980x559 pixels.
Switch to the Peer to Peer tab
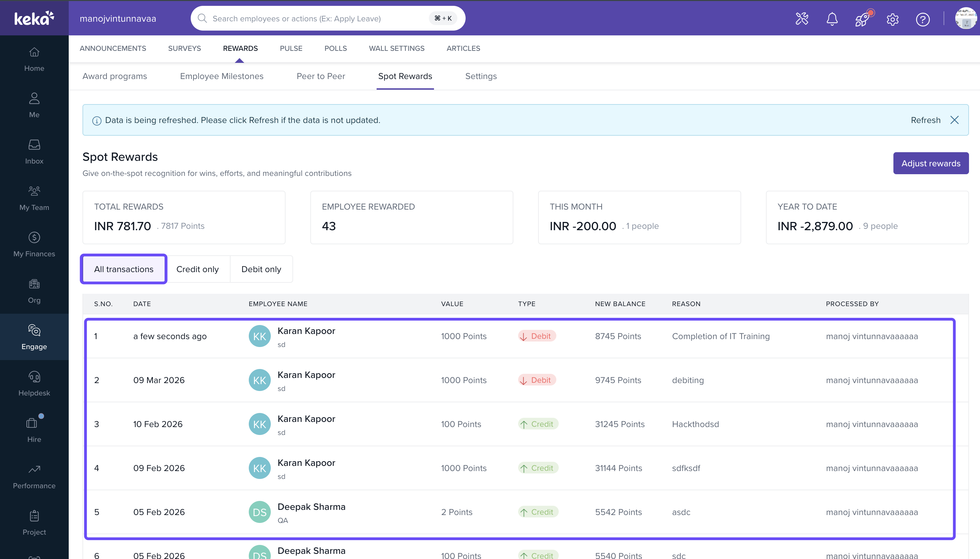coord(321,76)
